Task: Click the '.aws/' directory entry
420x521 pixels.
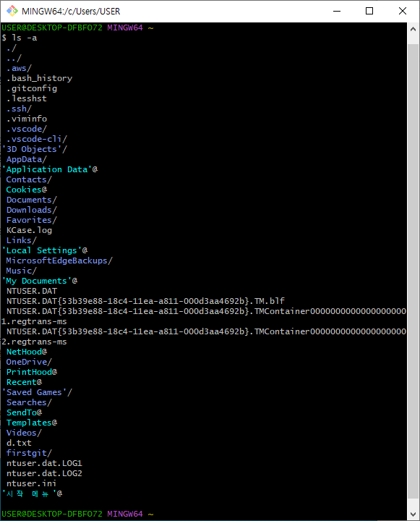Action: pyautogui.click(x=19, y=68)
